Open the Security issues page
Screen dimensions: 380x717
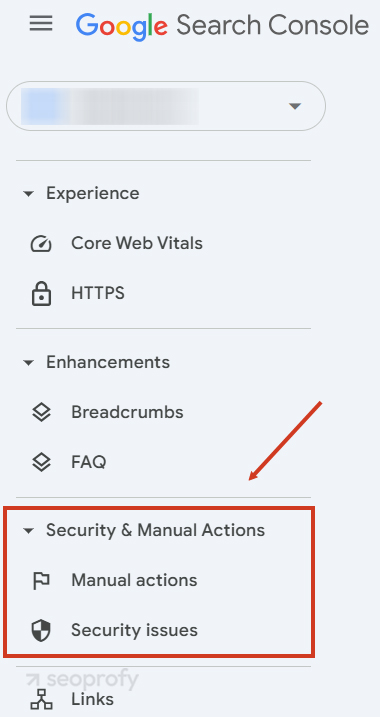(134, 630)
